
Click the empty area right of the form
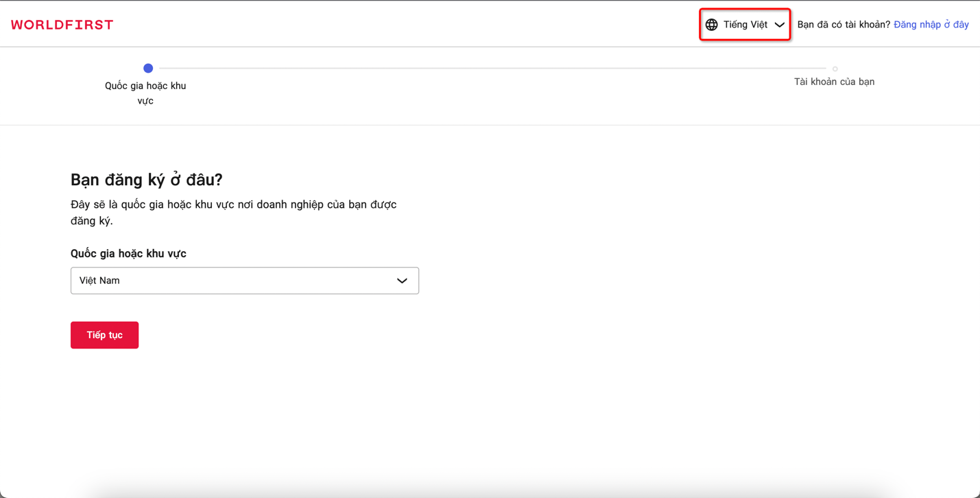(686, 274)
